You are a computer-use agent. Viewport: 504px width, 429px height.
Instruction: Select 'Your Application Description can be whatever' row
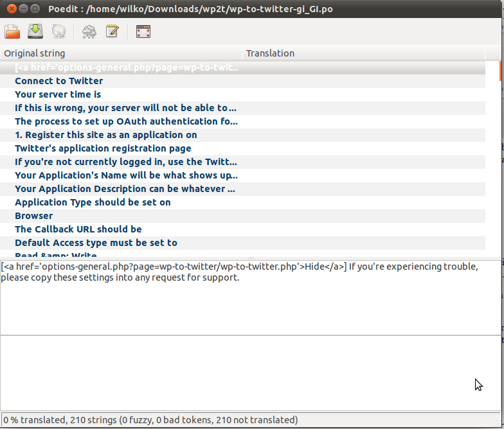click(x=243, y=189)
